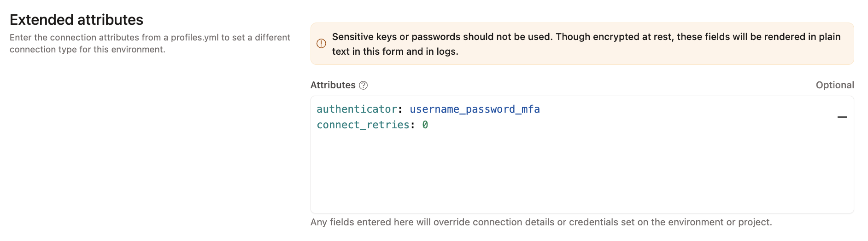Viewport: 868px width, 241px height.
Task: Click the override helper text below the editor
Action: [x=541, y=222]
